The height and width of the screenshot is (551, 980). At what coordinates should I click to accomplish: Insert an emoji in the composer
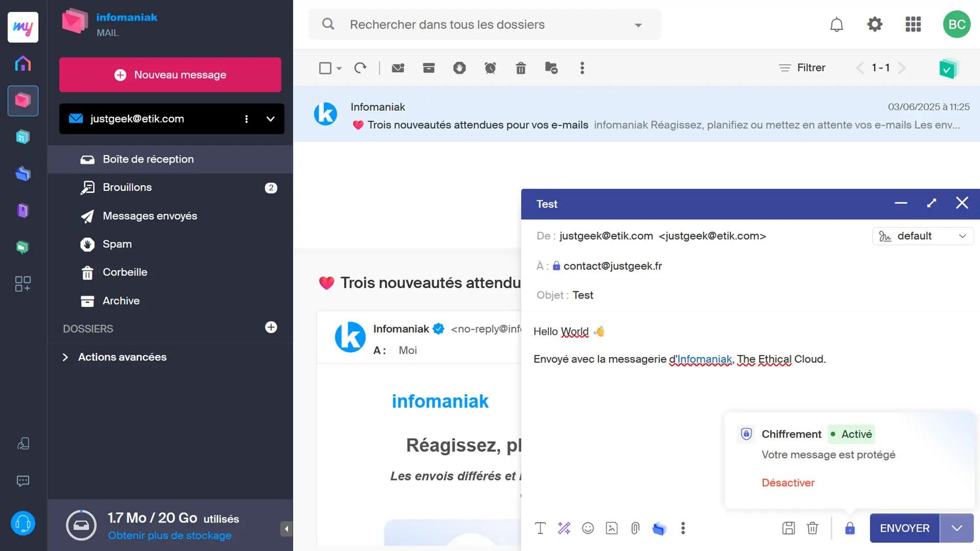coord(588,528)
